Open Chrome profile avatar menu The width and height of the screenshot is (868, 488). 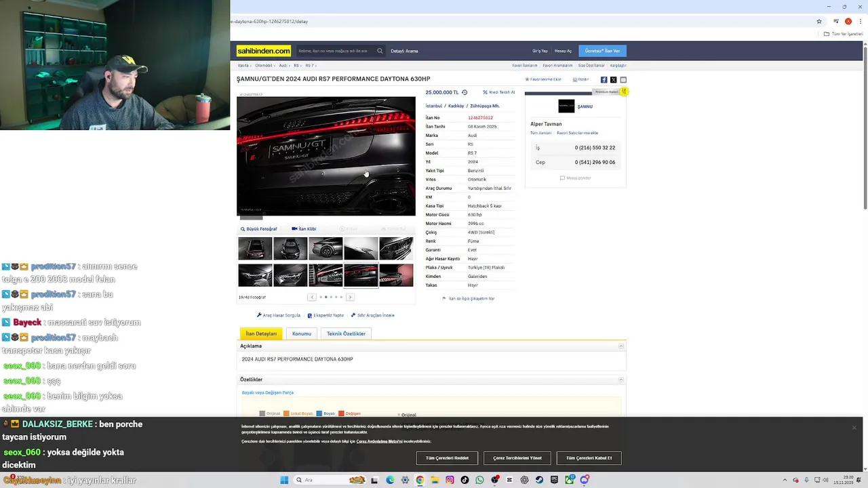pyautogui.click(x=848, y=21)
